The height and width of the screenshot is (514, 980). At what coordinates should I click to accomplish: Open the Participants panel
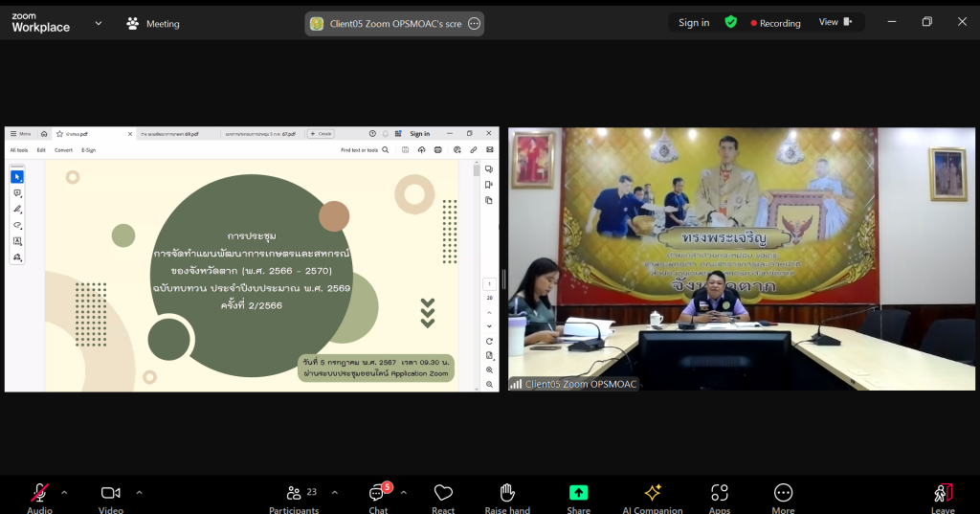(294, 499)
